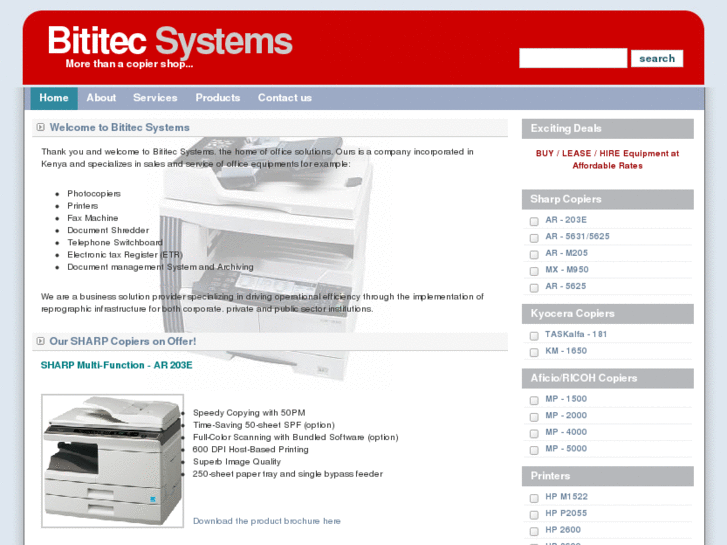
Task: Click the Bititec Systems logo title
Action: (170, 41)
